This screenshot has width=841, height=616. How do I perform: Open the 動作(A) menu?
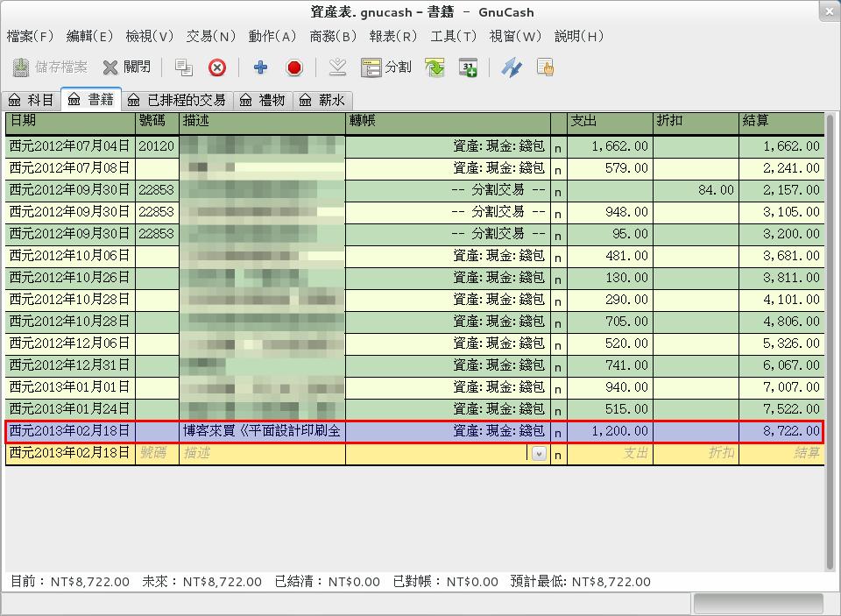(272, 37)
